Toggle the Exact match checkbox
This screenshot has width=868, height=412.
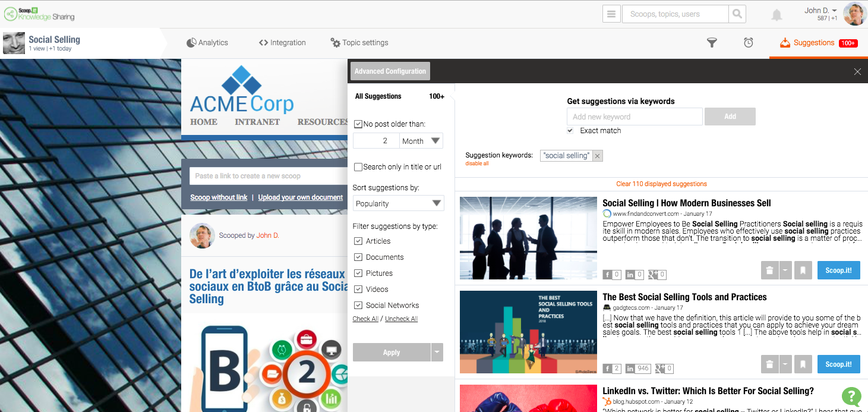click(x=570, y=130)
